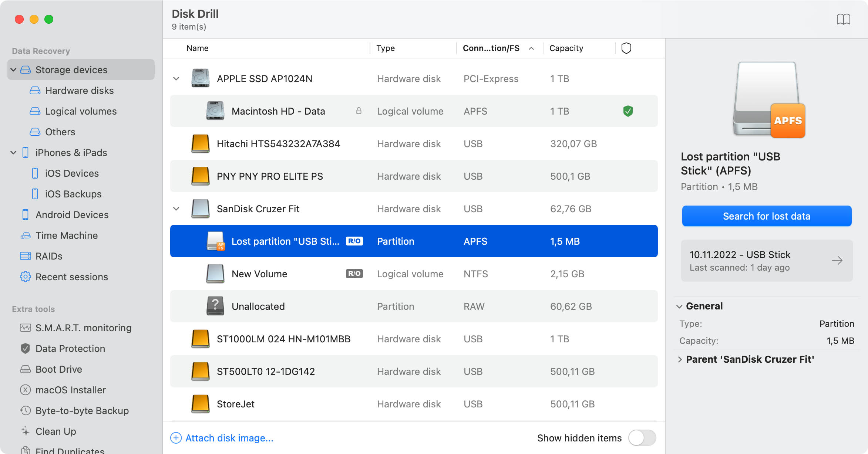The width and height of the screenshot is (868, 454).
Task: Select Logical volumes in sidebar
Action: (81, 111)
